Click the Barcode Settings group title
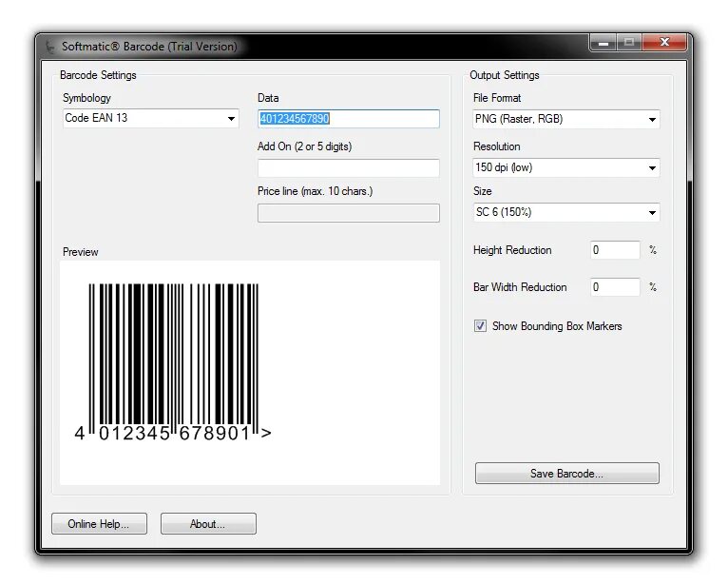 pyautogui.click(x=98, y=75)
